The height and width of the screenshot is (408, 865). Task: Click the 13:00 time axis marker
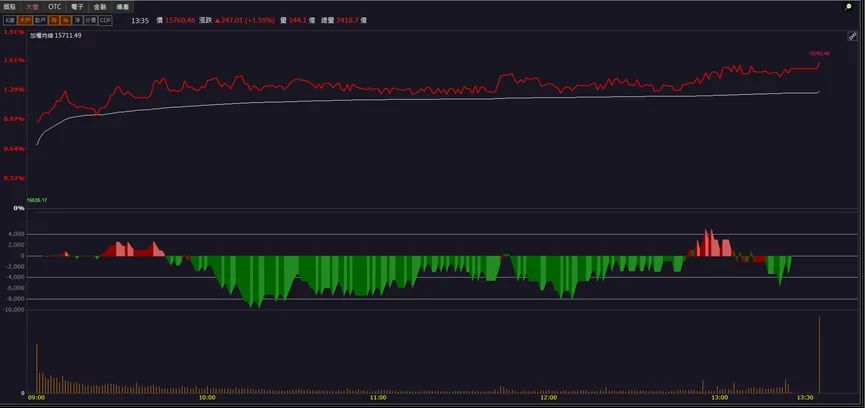719,398
